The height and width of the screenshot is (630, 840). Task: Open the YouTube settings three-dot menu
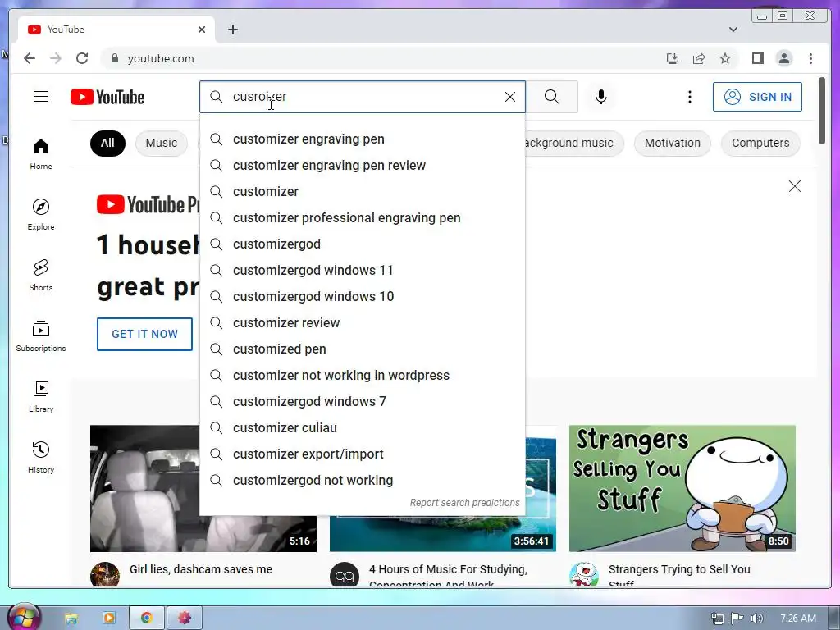(689, 97)
